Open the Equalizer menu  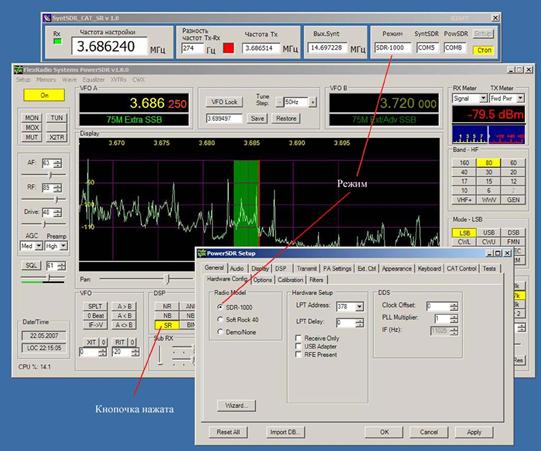pos(93,80)
